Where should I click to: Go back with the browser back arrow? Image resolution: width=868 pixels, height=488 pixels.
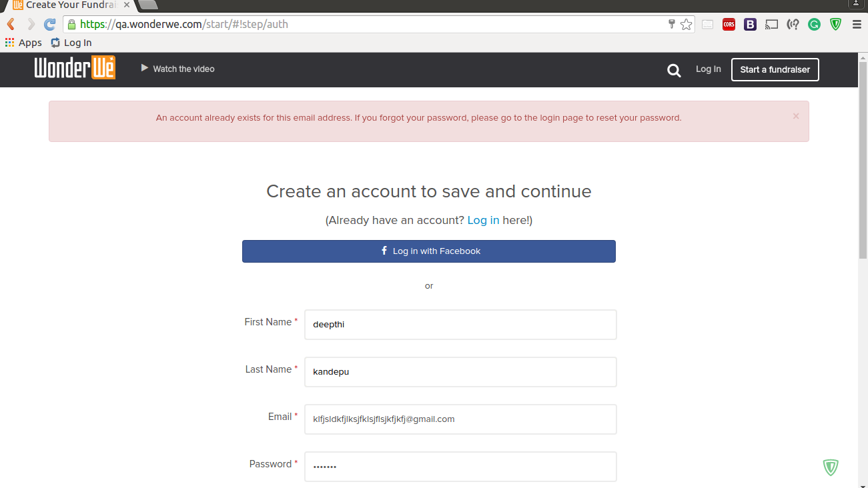pos(11,25)
